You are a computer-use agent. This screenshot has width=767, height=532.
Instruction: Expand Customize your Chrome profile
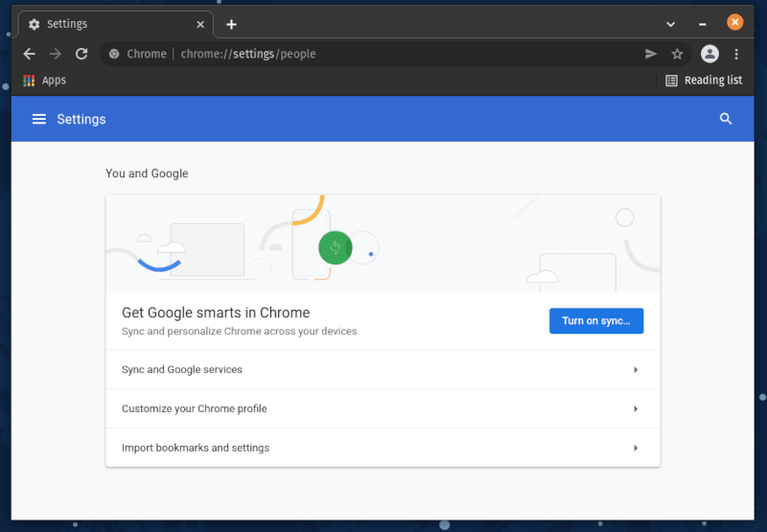[383, 409]
